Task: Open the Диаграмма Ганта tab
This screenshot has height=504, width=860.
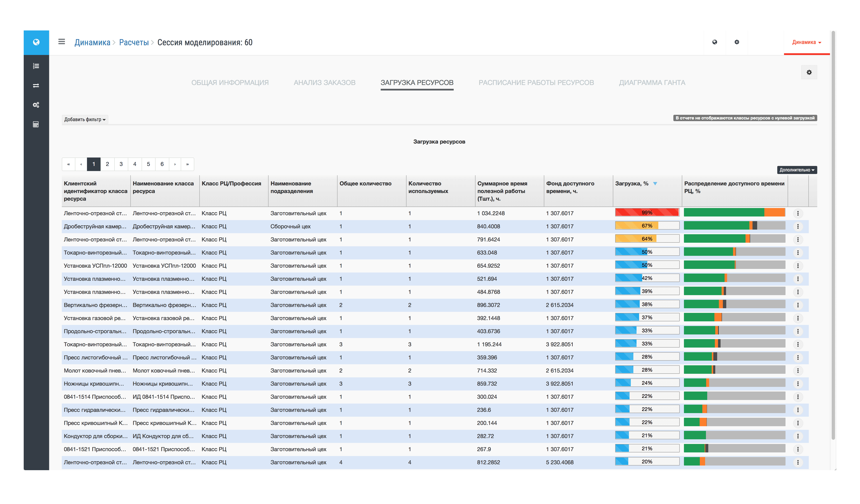Action: (652, 82)
